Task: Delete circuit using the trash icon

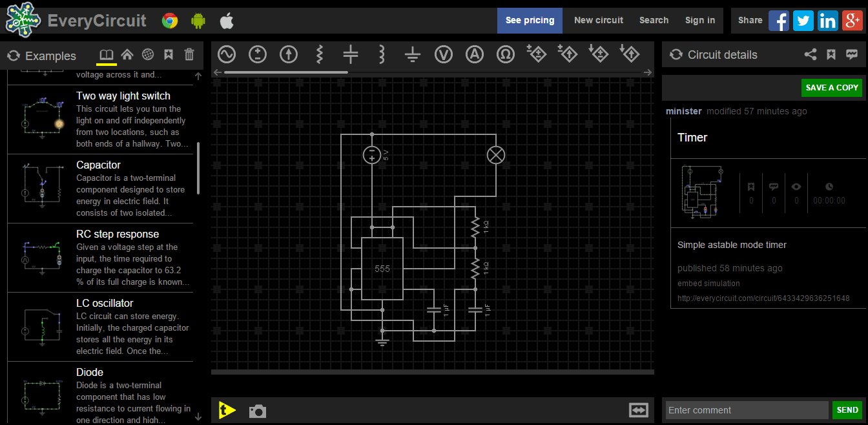Action: [x=189, y=54]
